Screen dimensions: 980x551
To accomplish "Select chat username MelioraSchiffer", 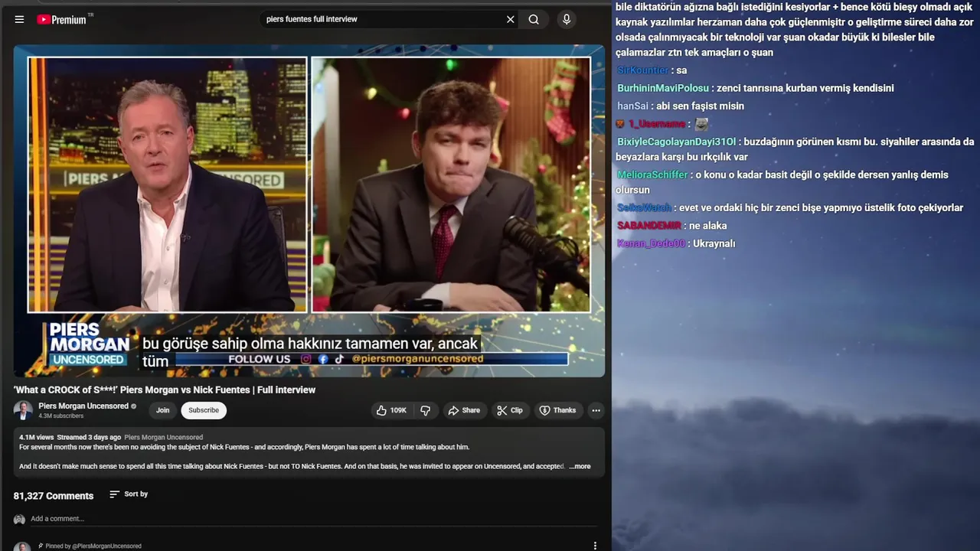I will [x=652, y=174].
